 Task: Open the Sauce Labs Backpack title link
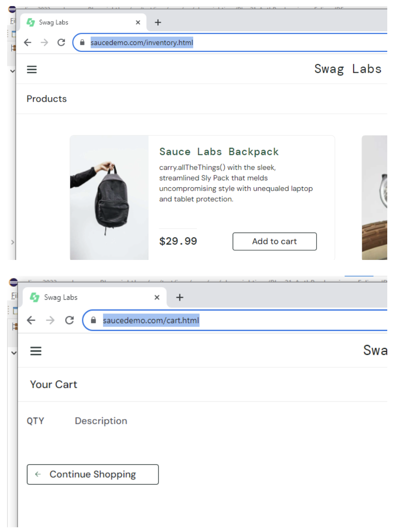coord(219,152)
